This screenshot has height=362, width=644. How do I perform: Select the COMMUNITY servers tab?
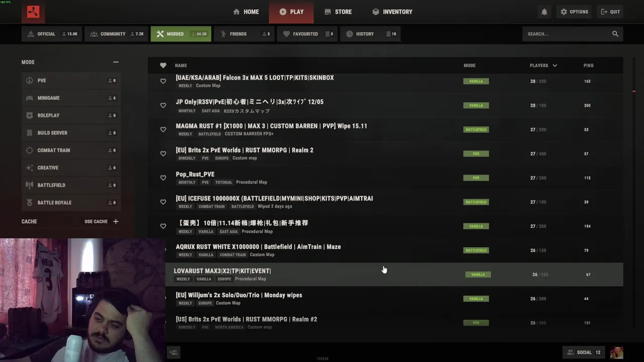coord(116,34)
